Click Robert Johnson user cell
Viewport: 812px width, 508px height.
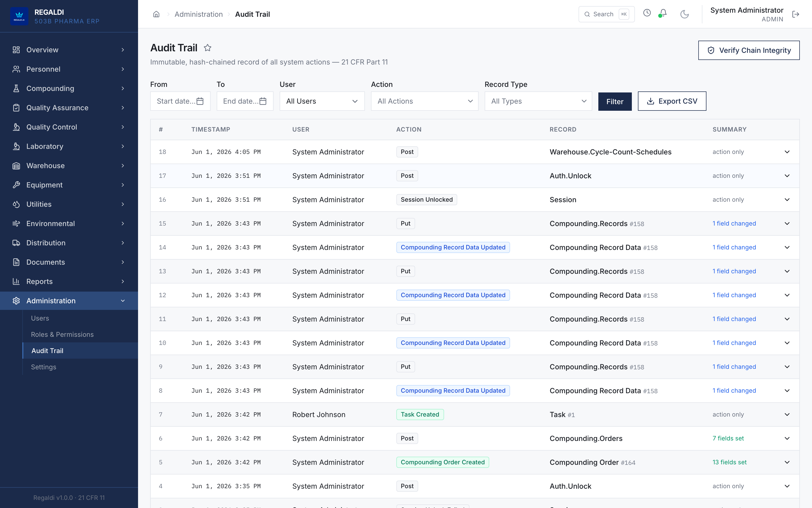pos(319,415)
